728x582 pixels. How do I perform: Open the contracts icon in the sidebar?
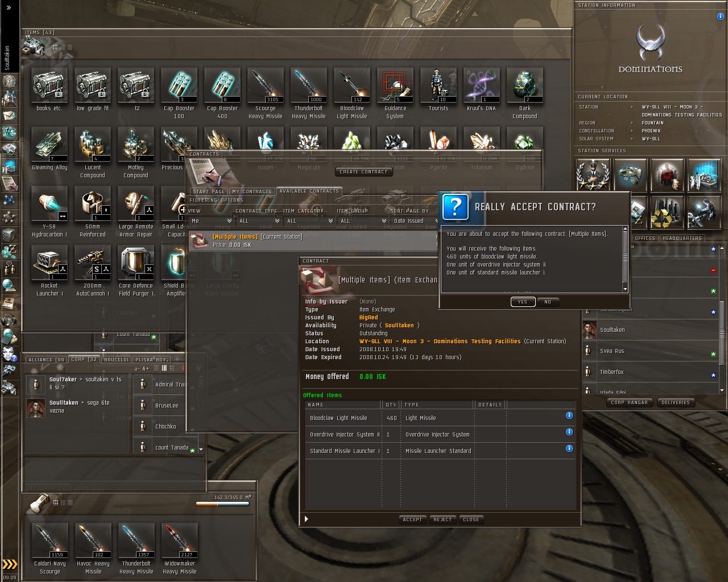[9, 182]
